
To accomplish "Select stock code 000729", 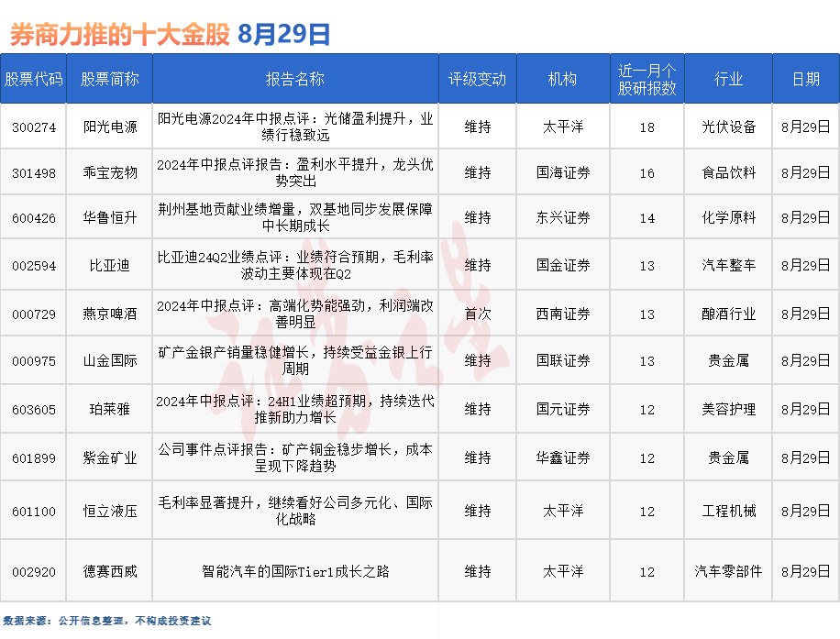I will pos(34,314).
